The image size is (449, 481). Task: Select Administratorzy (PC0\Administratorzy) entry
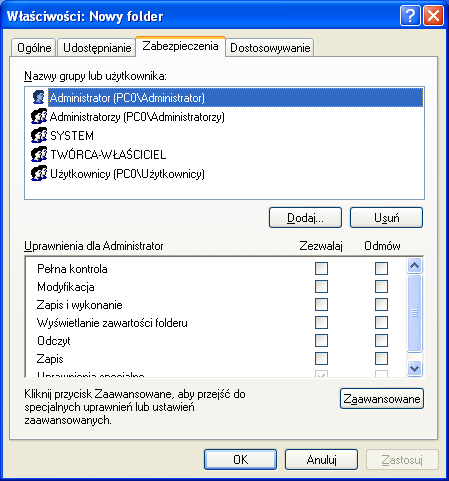click(137, 117)
